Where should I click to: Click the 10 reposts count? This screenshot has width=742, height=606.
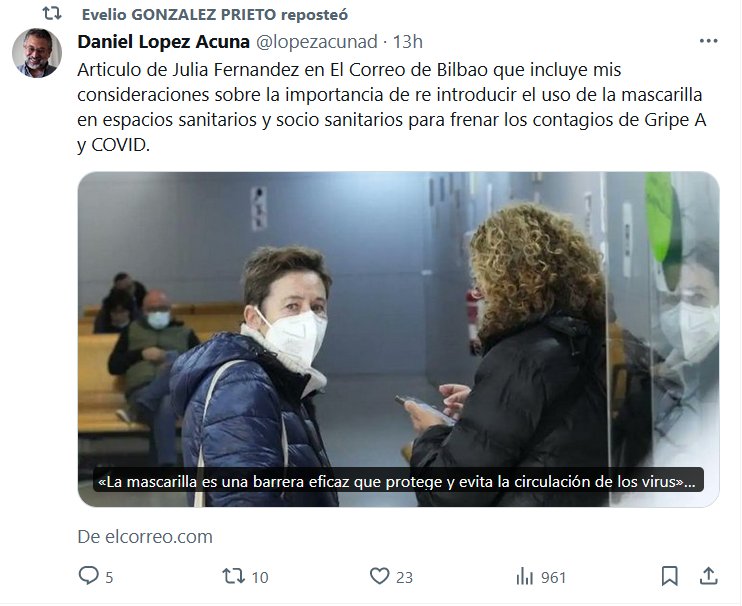click(260, 577)
